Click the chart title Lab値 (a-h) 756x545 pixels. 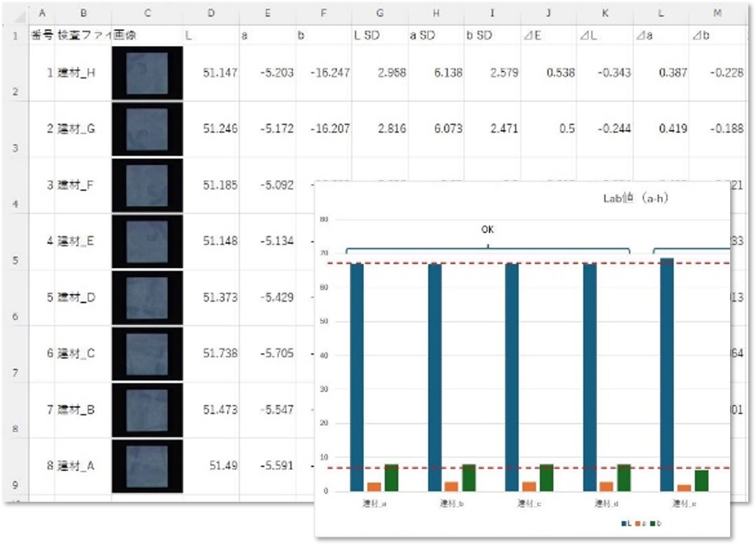tap(635, 198)
